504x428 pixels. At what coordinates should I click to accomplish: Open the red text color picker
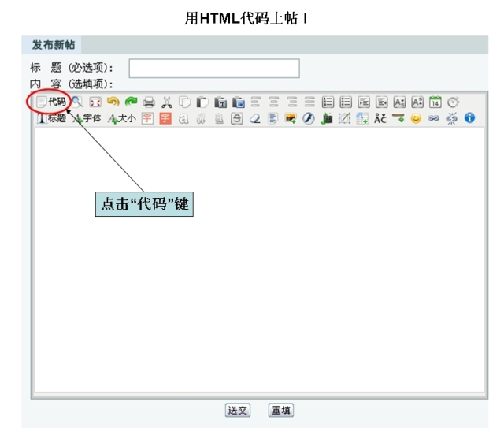147,118
